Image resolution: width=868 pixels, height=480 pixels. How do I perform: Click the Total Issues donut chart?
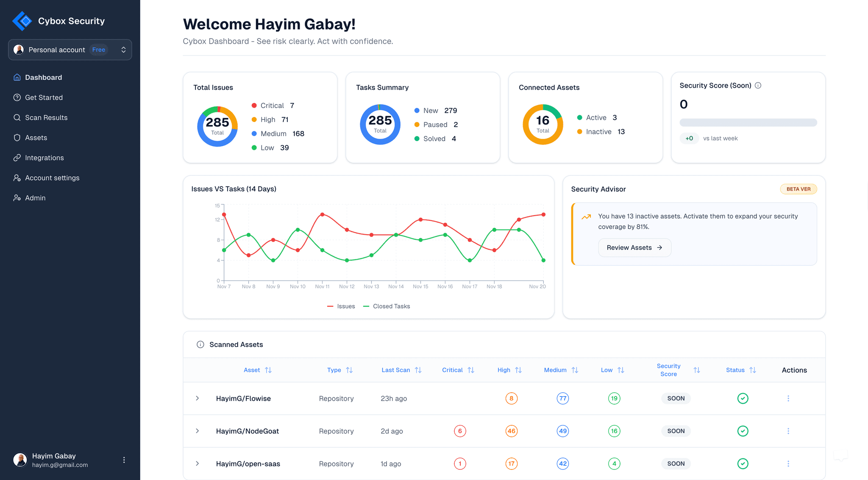(217, 126)
